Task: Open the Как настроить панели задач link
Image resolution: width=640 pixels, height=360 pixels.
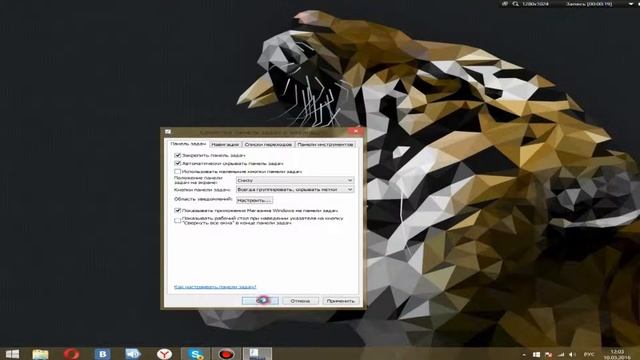Action: [x=215, y=287]
